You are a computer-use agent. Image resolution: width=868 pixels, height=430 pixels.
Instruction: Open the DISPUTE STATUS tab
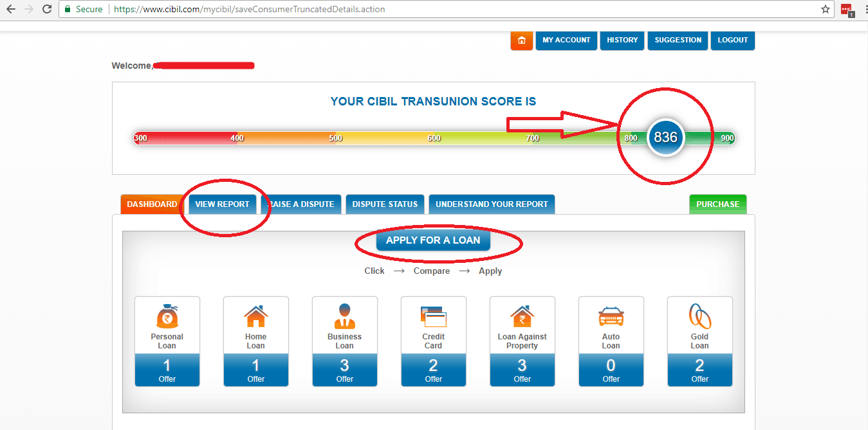point(385,204)
